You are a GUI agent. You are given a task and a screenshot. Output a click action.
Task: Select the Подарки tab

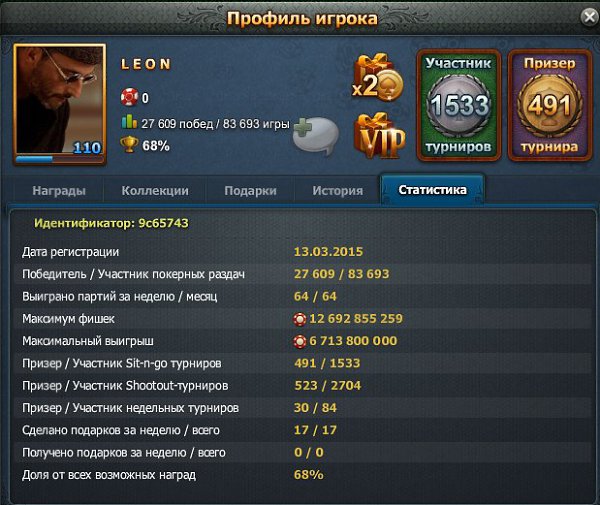coord(250,191)
